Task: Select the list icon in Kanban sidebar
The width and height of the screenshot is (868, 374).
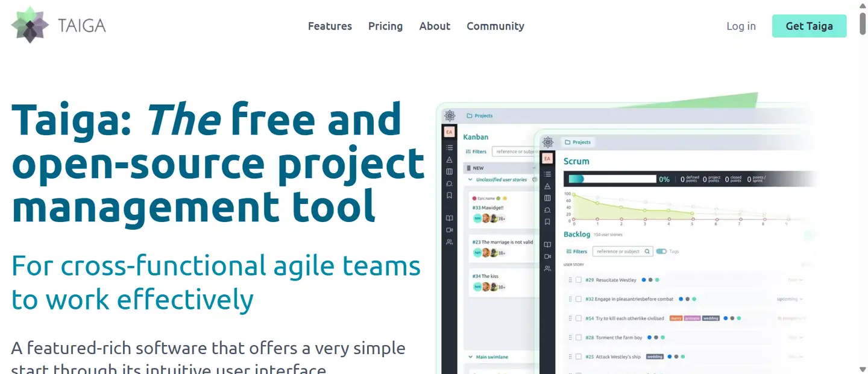Action: point(450,148)
